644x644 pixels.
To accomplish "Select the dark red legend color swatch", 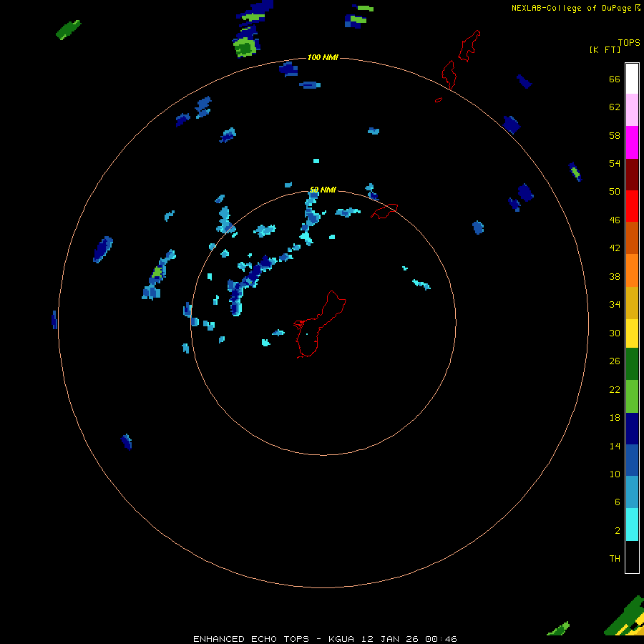I will (x=632, y=175).
